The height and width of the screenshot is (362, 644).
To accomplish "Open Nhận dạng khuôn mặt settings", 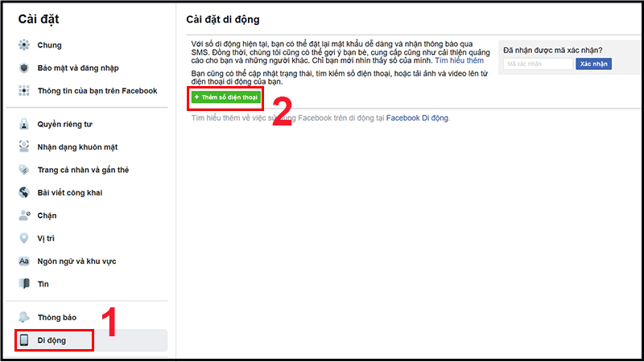I will tap(77, 147).
